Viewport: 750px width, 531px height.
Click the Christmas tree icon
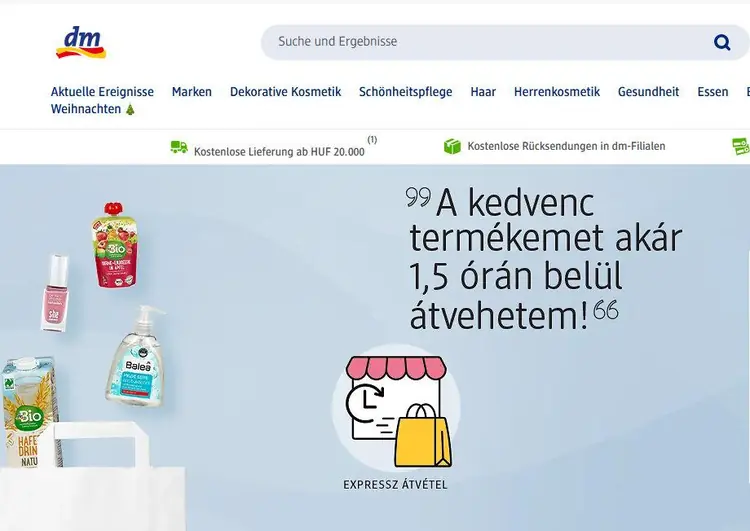130,109
